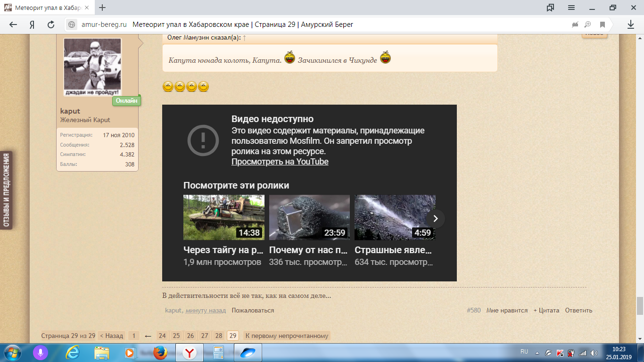The height and width of the screenshot is (362, 644).
Task: Click the 'Просмотреть на YouTube' link
Action: [x=280, y=162]
